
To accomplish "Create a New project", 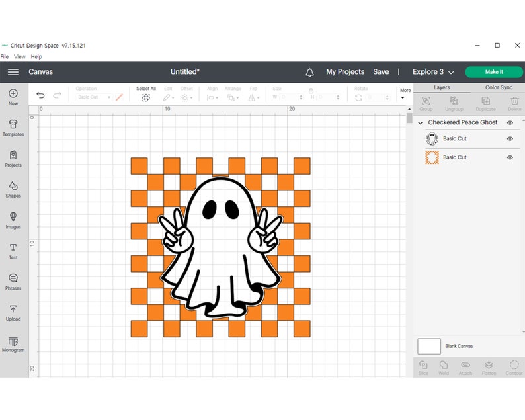I will click(13, 97).
